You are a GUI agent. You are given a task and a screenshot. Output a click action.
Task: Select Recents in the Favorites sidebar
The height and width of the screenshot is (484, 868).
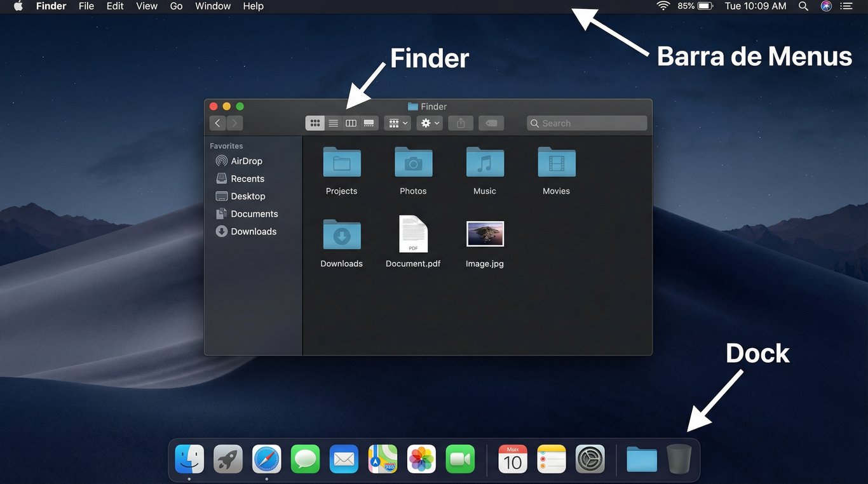[247, 178]
